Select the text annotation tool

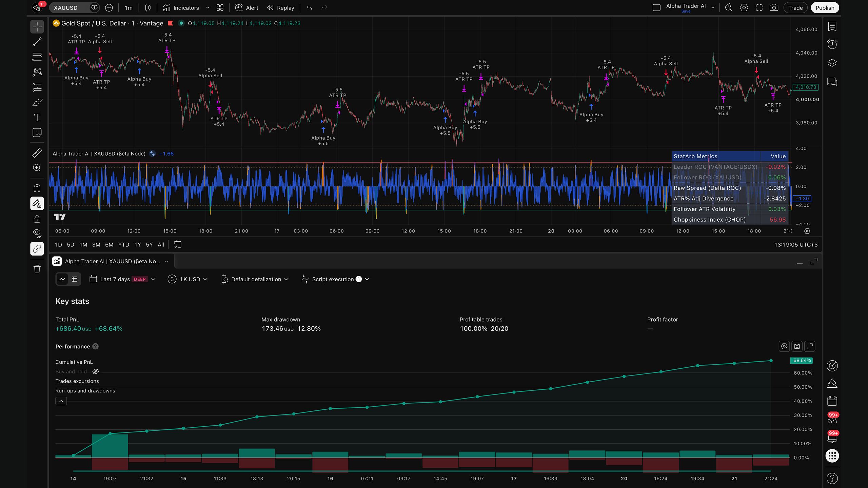(x=37, y=118)
